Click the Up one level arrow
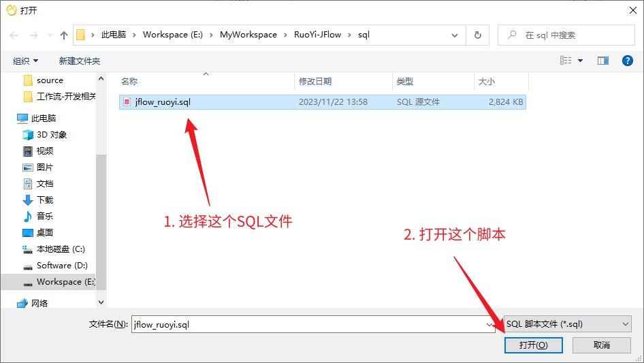The image size is (644, 363). [64, 35]
